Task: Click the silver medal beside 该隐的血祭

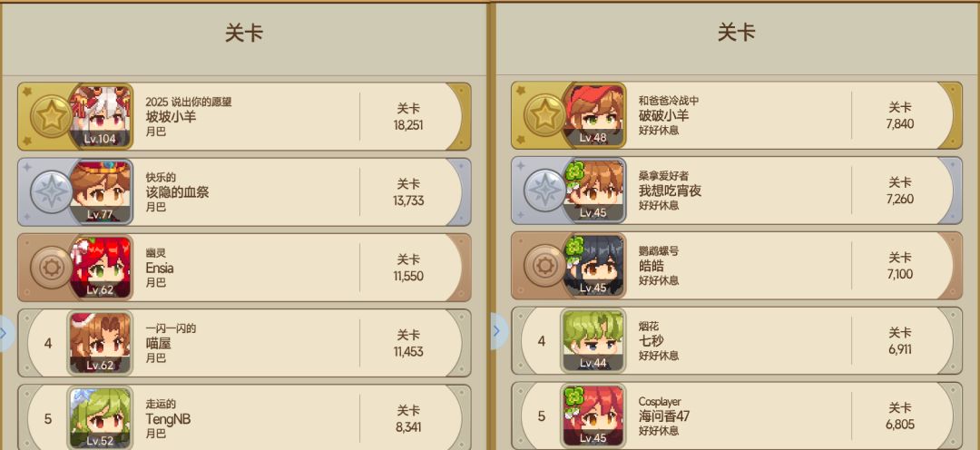Action: point(51,191)
